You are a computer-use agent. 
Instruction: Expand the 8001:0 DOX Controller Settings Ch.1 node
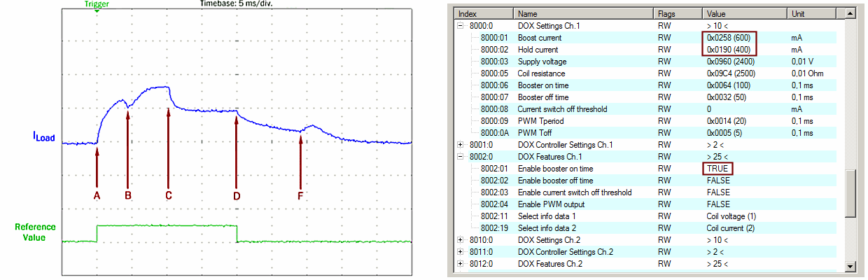460,145
